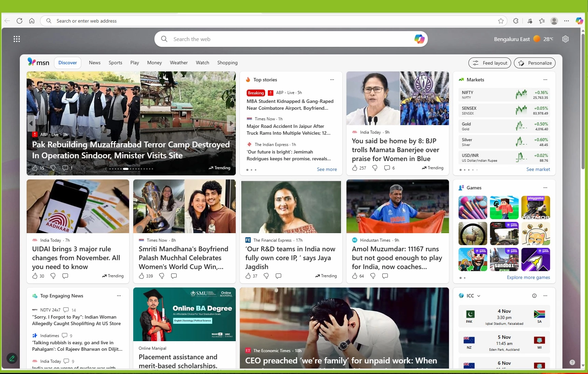
Task: Click Explore more games link
Action: click(529, 277)
